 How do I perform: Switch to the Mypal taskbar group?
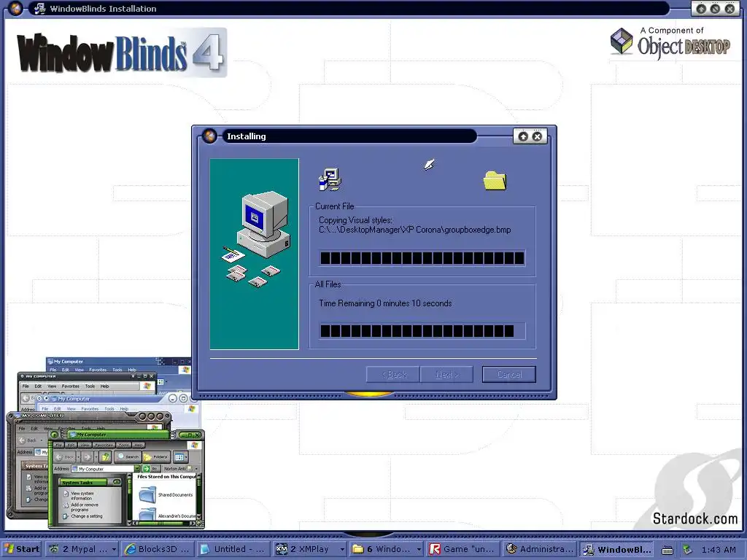coord(79,549)
